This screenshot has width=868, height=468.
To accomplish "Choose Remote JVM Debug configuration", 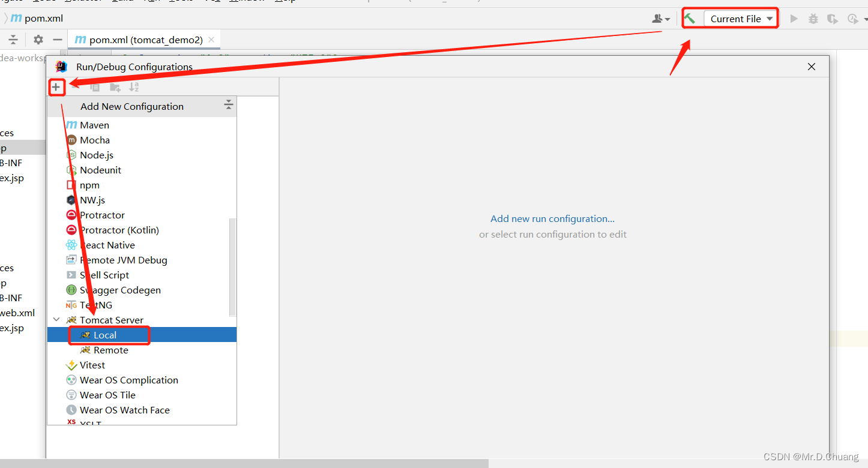I will click(142, 260).
